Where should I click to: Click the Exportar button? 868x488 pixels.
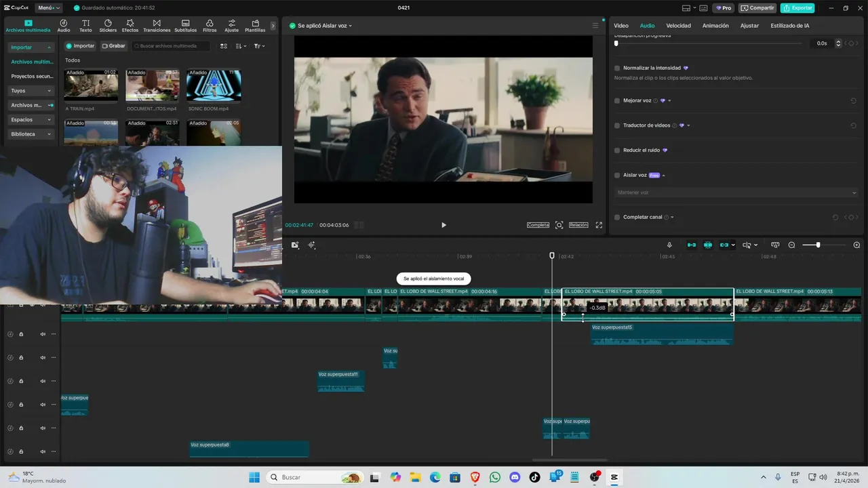[797, 8]
